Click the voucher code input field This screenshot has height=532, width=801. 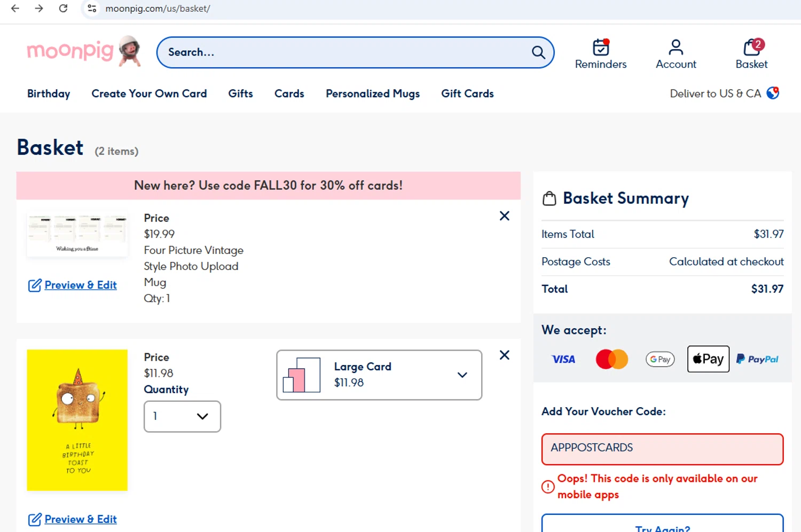[662, 449]
